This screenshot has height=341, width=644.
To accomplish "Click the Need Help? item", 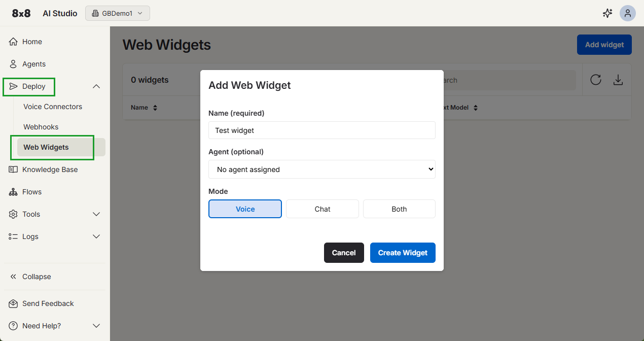I will point(42,326).
